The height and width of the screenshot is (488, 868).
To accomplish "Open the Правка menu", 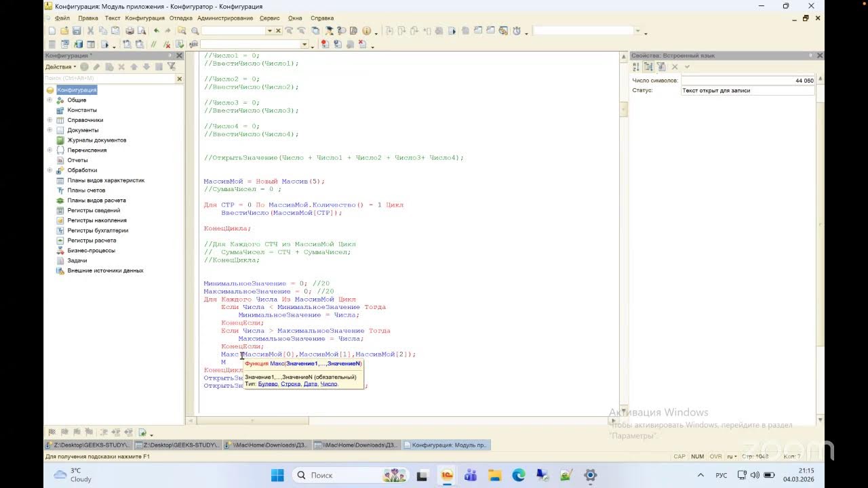I will (87, 18).
